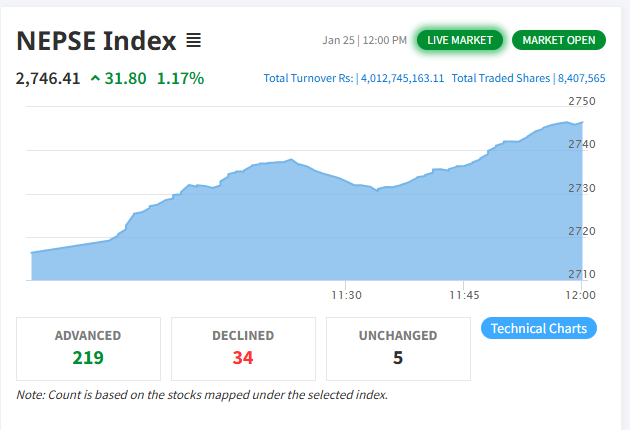Click the Total Turnover Rs label

pyautogui.click(x=309, y=78)
